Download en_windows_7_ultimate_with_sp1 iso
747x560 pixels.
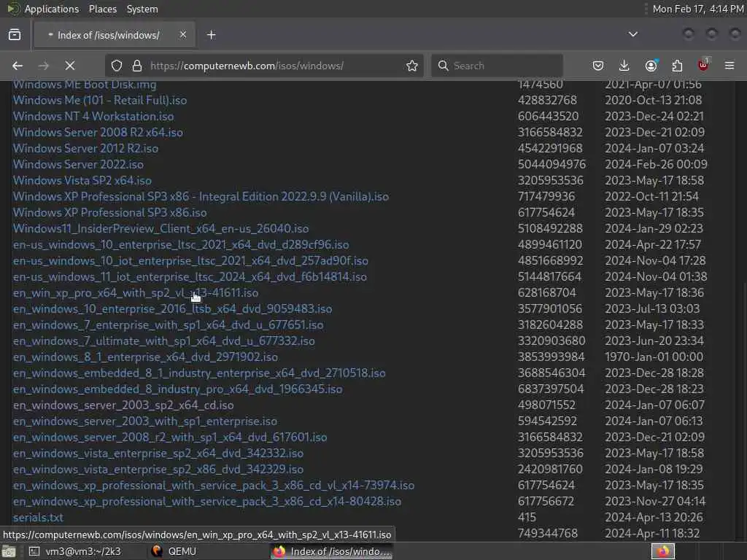pos(163,341)
